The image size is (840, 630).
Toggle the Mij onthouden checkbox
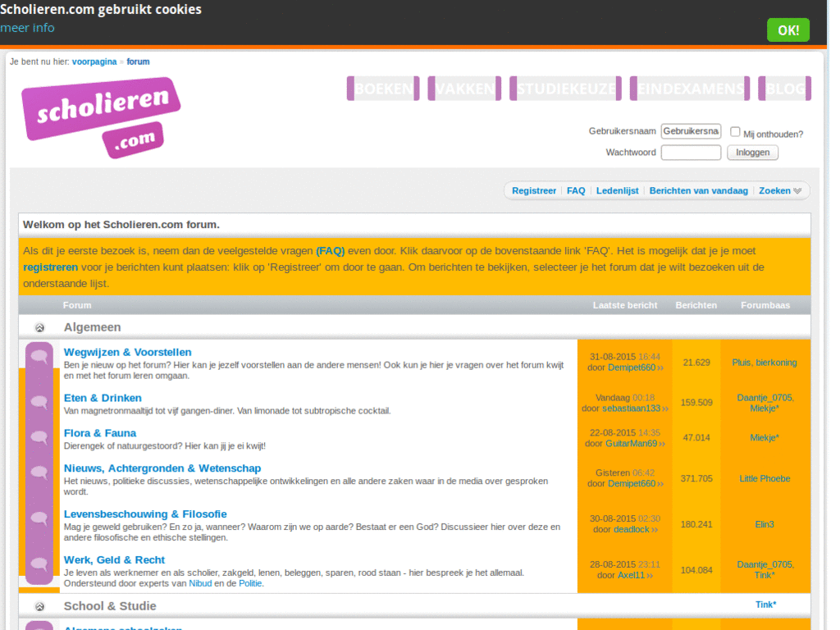point(735,132)
